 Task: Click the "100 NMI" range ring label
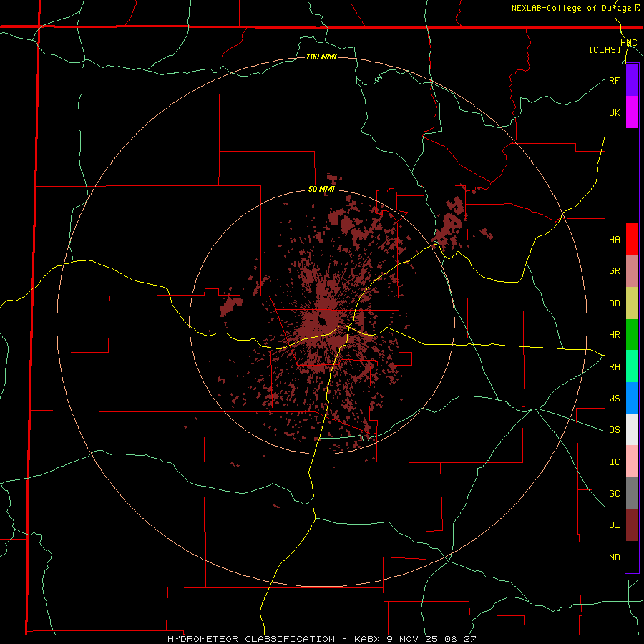pyautogui.click(x=321, y=57)
